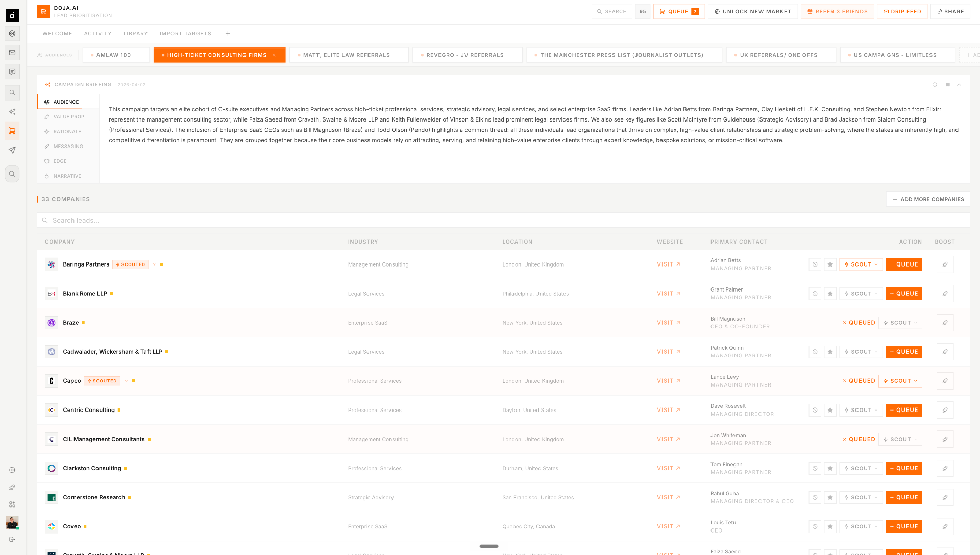Click the logout icon at sidebar bottom
The height and width of the screenshot is (555, 980).
coord(12,539)
